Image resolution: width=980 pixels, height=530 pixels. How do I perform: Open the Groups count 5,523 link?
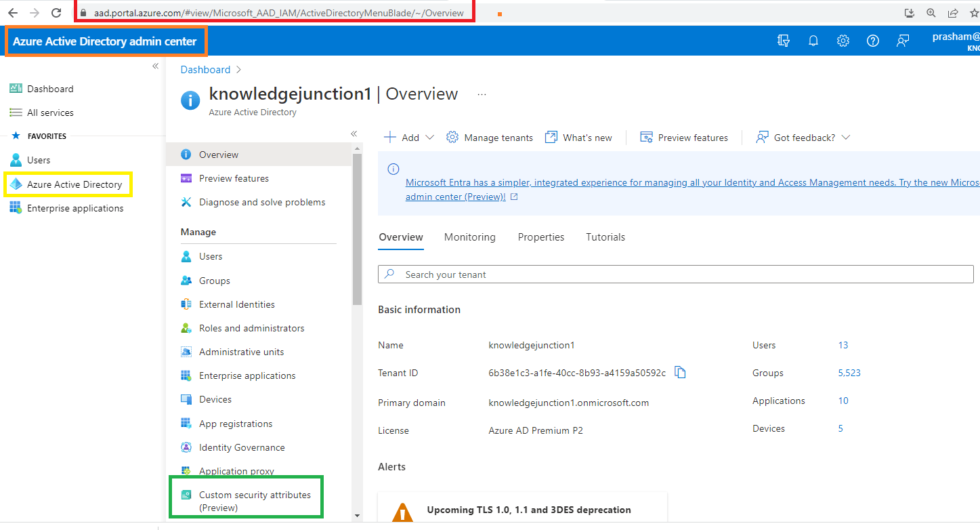pyautogui.click(x=849, y=373)
